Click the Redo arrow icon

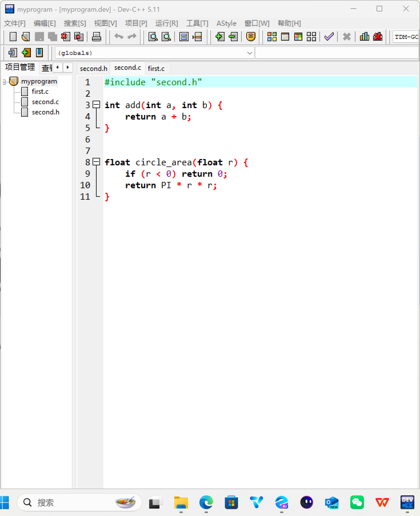(132, 36)
